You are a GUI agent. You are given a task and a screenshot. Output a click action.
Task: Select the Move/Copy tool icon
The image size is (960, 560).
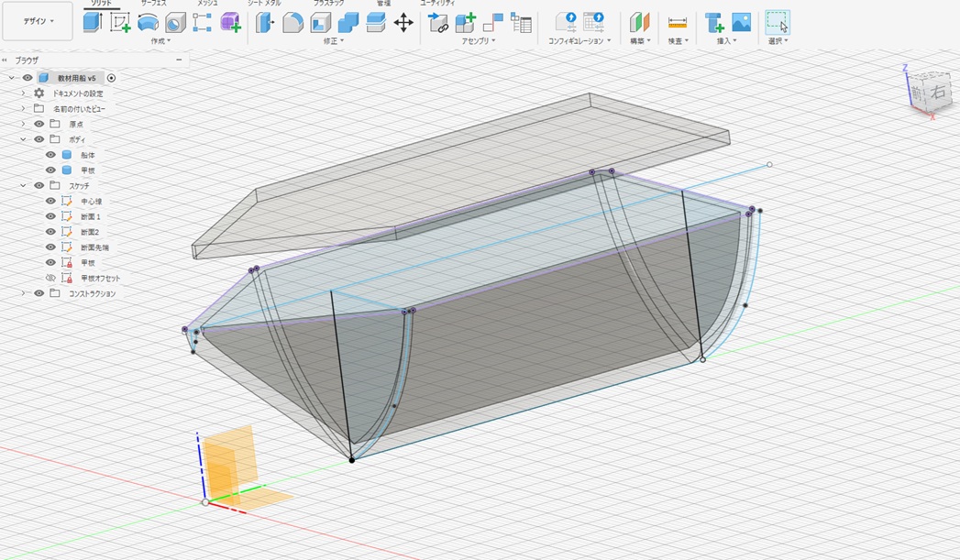[x=403, y=23]
